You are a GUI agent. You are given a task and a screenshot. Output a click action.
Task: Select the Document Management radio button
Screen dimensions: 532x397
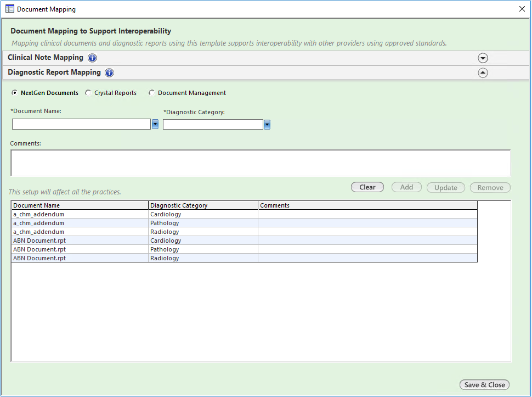pos(152,93)
